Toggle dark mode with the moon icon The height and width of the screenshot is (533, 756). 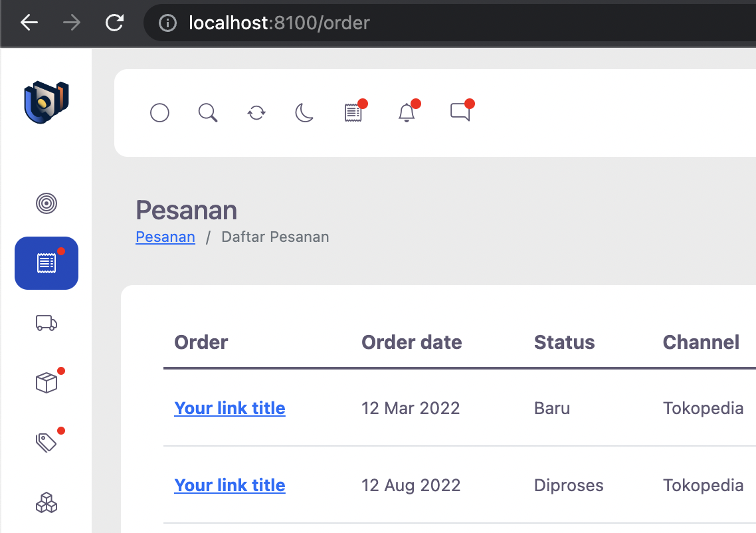[304, 113]
